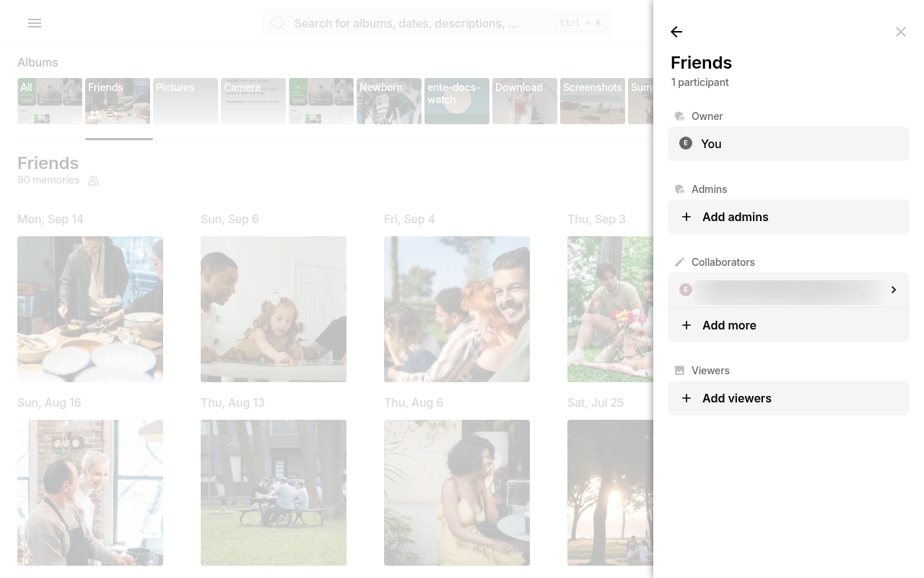Go back with the panel arrow
The image size is (924, 578).
click(x=676, y=32)
